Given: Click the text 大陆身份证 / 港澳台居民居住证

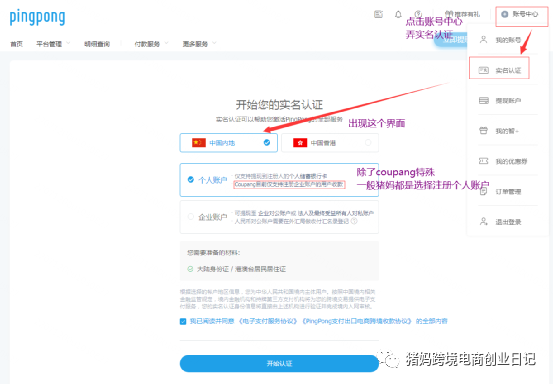Looking at the screenshot, I should pos(241,269).
